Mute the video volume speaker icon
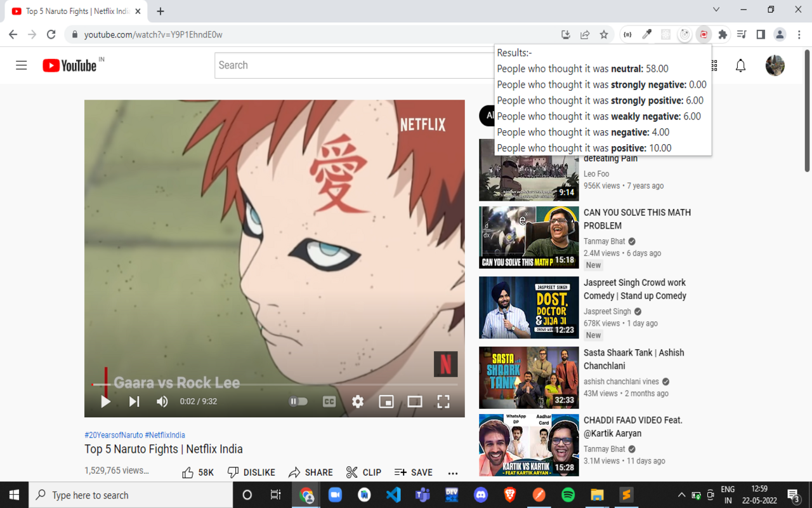The height and width of the screenshot is (508, 812). pyautogui.click(x=162, y=401)
